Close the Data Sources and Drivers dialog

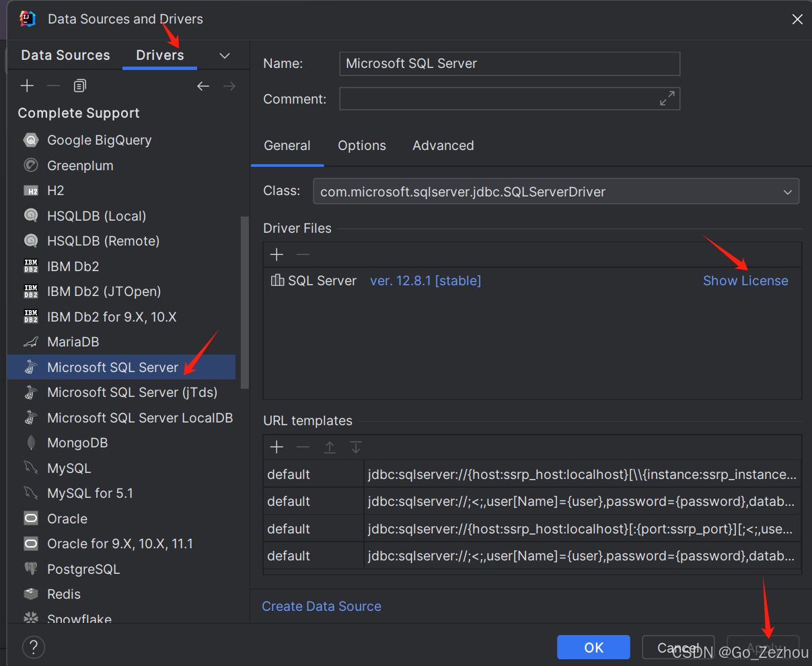[797, 20]
